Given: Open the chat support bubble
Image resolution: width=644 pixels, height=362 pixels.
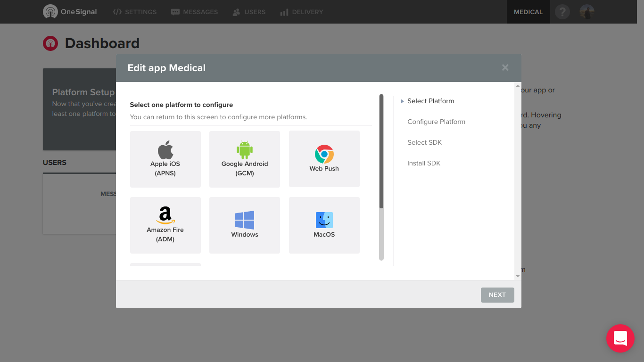Looking at the screenshot, I should click(620, 338).
